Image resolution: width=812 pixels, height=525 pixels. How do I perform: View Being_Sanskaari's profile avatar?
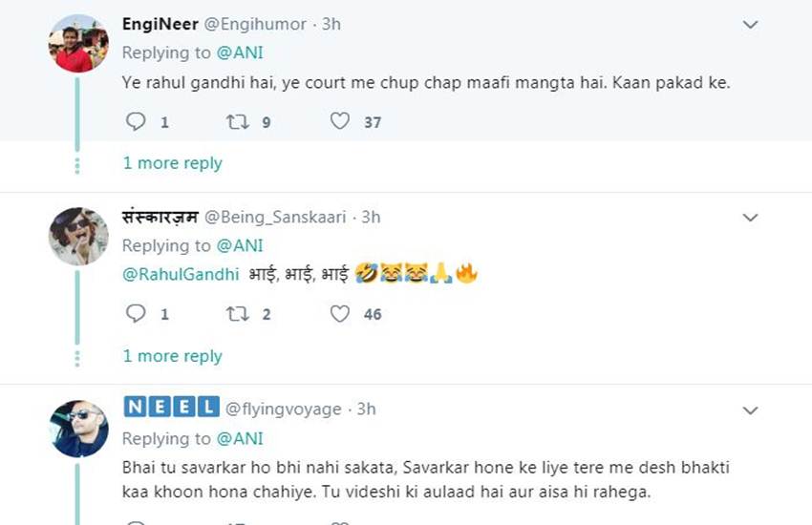pos(78,236)
